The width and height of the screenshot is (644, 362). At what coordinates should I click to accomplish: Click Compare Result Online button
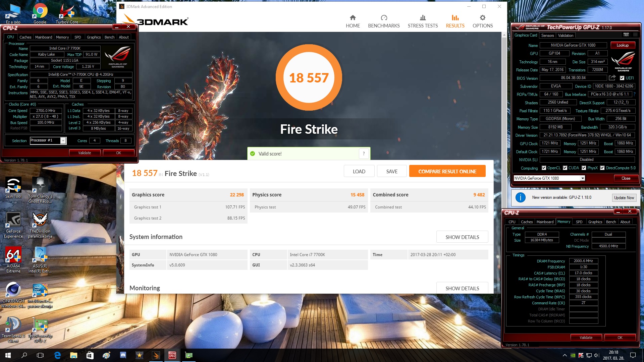coord(447,171)
